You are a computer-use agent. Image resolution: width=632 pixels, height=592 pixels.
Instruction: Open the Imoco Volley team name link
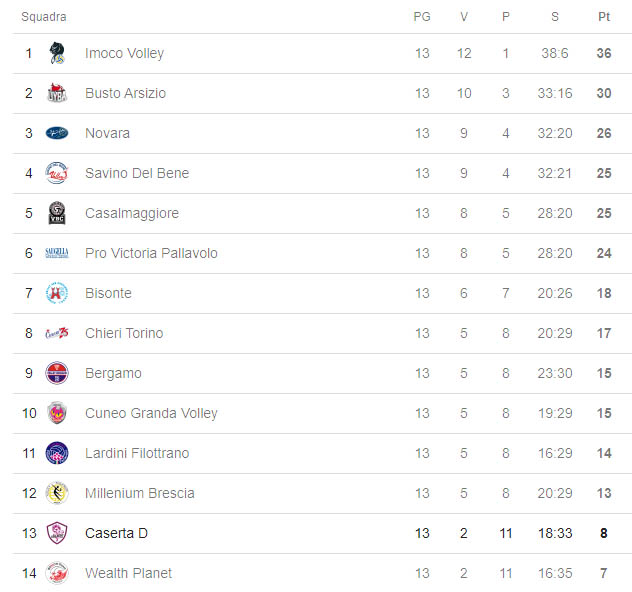pos(124,53)
